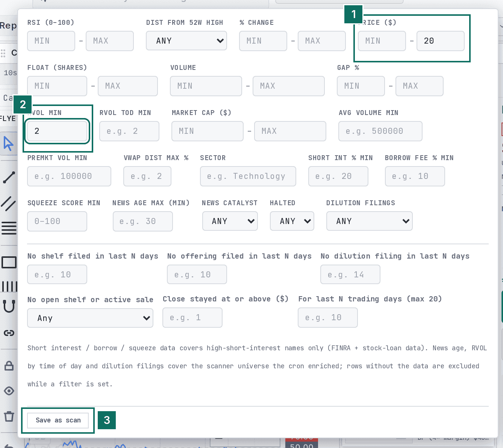Screen dimensions: 503x448
Task: Select the parallel channel drawing tool
Action: tap(9, 203)
